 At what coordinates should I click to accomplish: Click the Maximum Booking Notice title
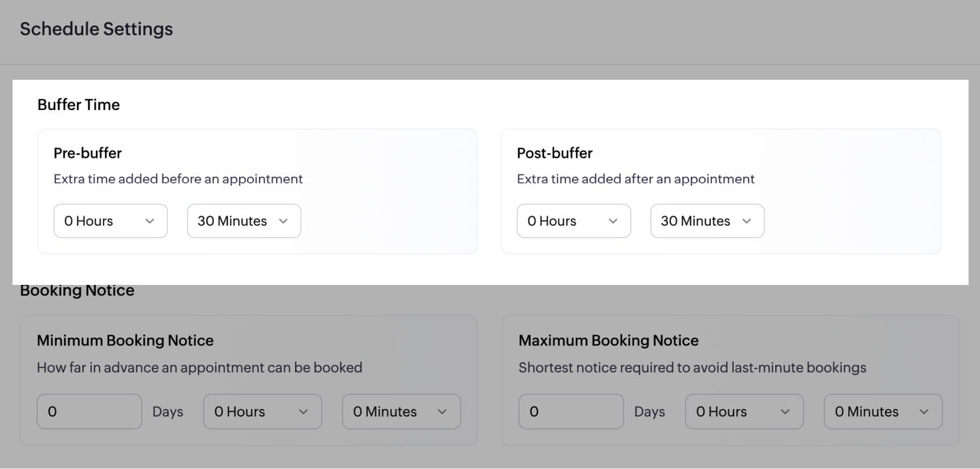608,341
